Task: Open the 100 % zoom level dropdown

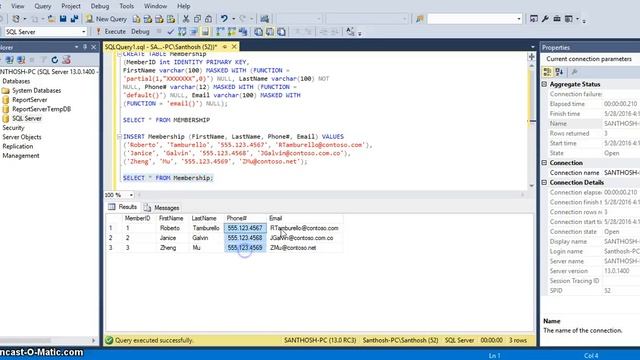Action: point(131,195)
